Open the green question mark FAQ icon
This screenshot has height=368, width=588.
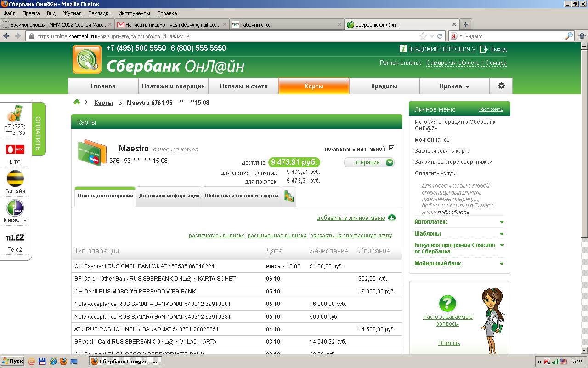click(447, 304)
